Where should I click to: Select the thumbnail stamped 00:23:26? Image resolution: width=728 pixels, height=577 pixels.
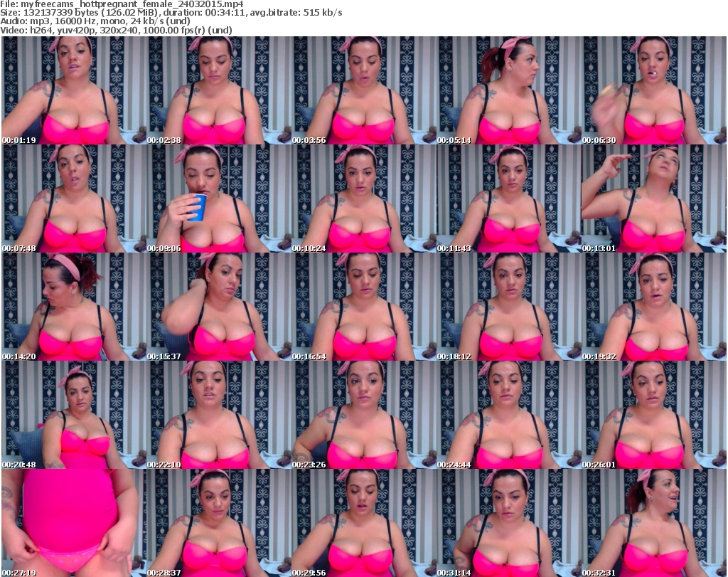coord(364,415)
